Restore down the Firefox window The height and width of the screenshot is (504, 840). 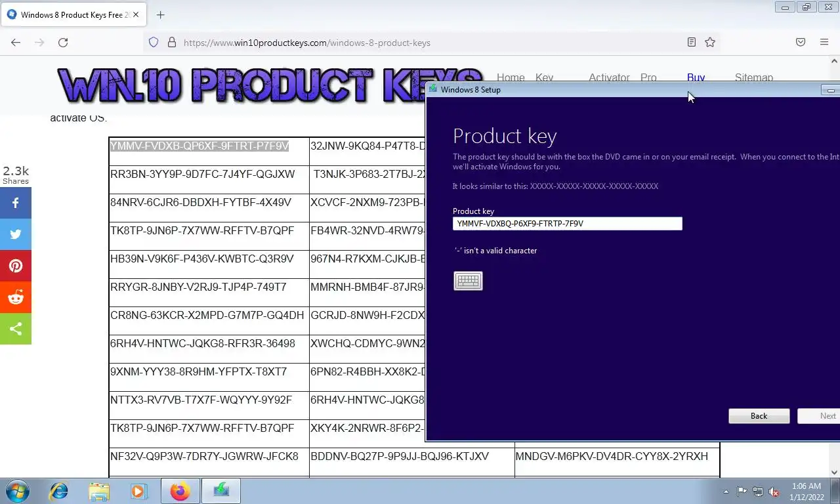807,7
